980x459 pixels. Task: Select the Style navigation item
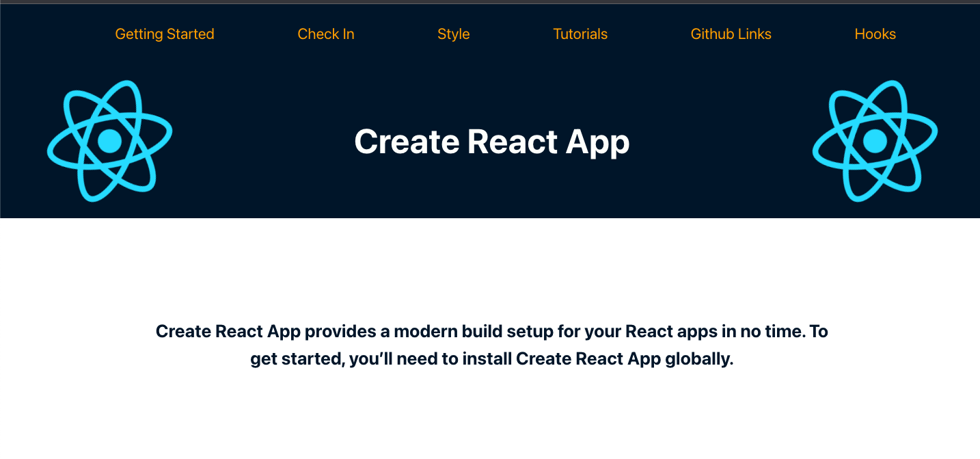pyautogui.click(x=454, y=34)
